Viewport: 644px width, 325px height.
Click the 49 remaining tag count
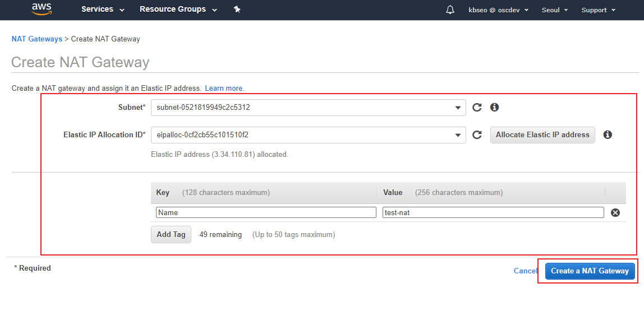click(220, 235)
